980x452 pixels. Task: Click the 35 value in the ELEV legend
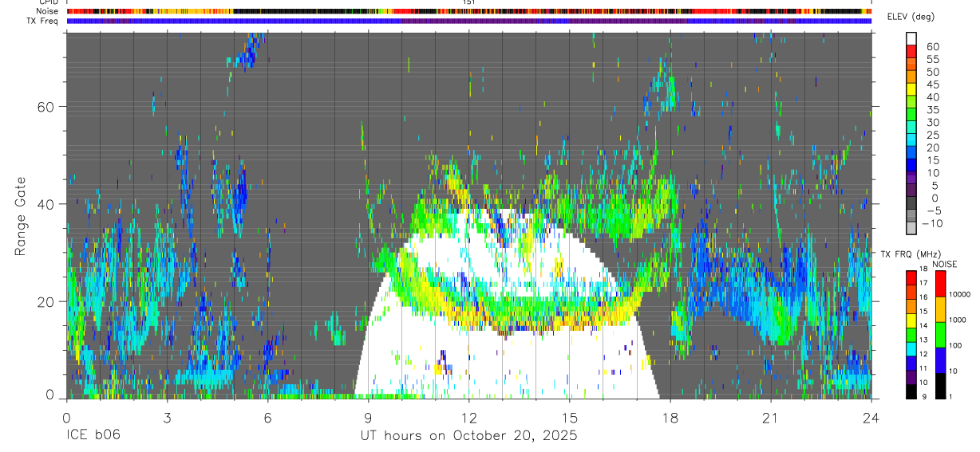click(933, 110)
